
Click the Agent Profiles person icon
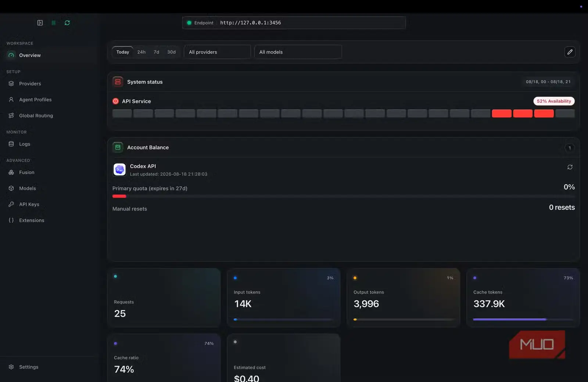coord(11,100)
